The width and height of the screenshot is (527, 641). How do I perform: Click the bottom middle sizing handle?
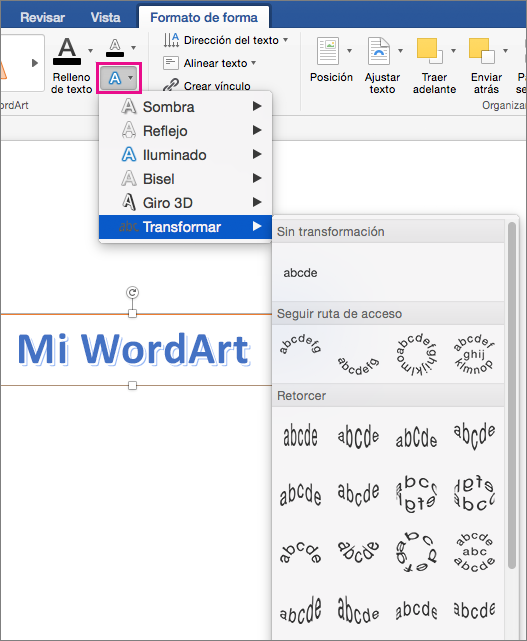(132, 385)
